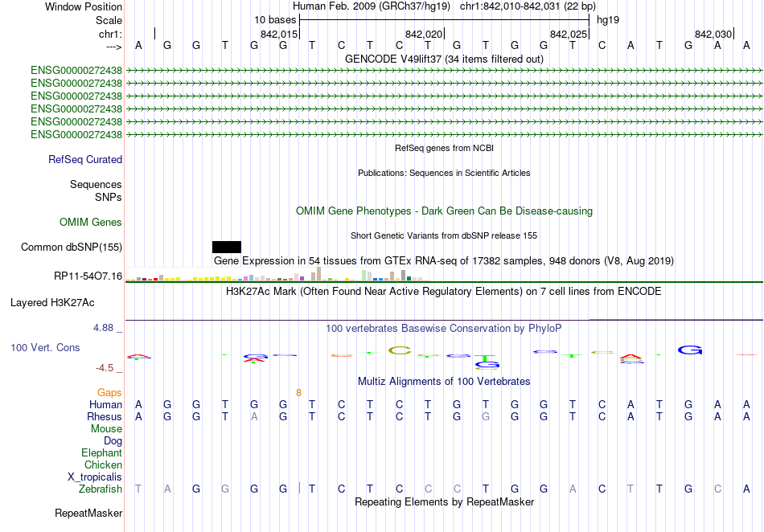Image resolution: width=764 pixels, height=532 pixels.
Task: Click the Gaps row label
Action: click(x=109, y=392)
